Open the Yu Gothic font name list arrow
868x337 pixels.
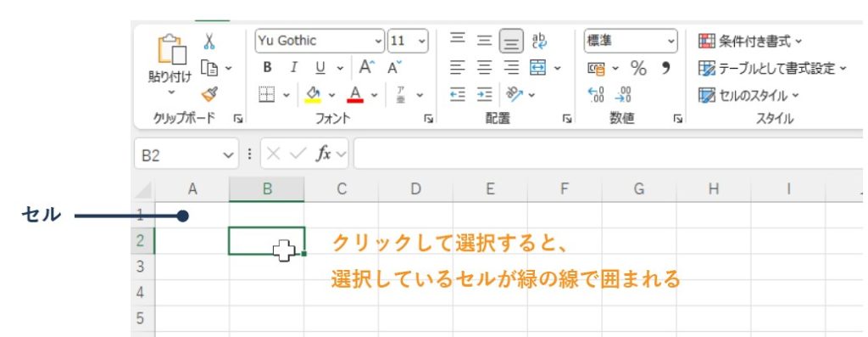coord(379,41)
